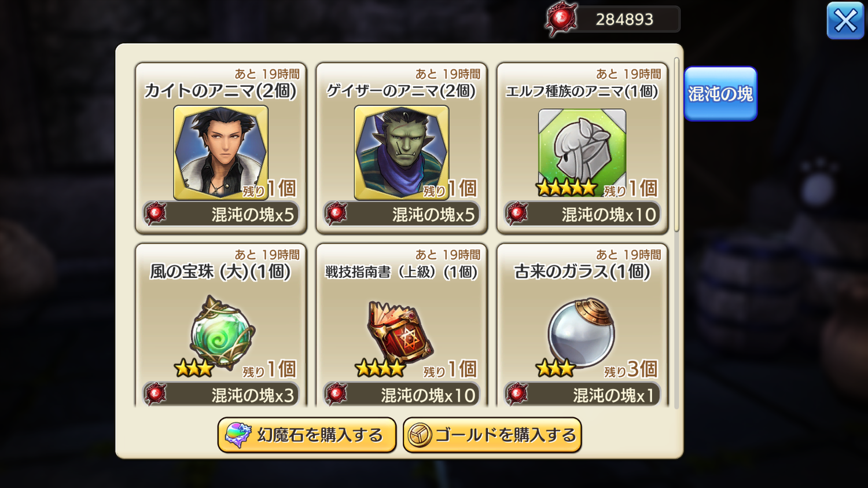Buy ゲイザーのアニマ for 混沌の塊x5

pyautogui.click(x=402, y=214)
